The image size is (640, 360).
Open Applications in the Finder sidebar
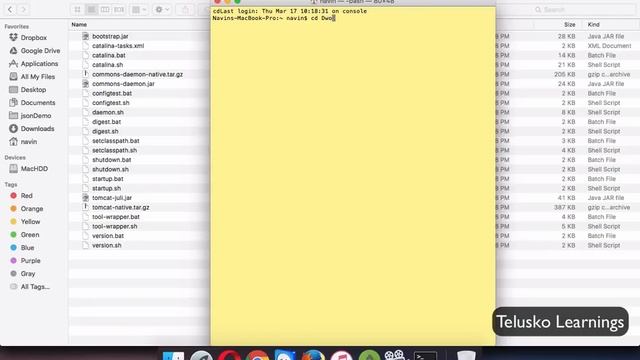(39, 64)
